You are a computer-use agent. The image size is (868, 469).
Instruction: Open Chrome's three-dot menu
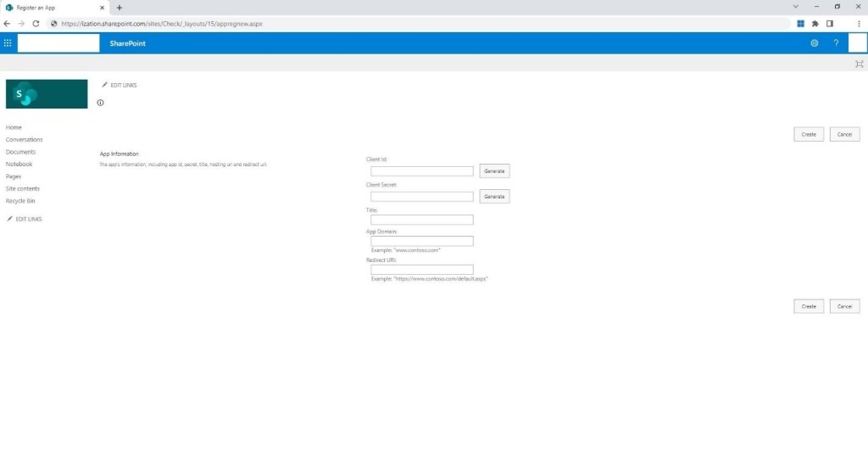tap(859, 24)
